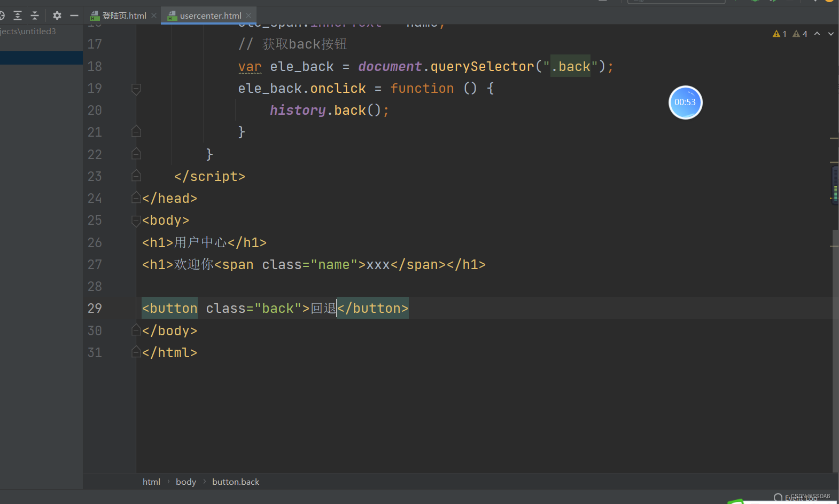Click the opening '<button' tag on line 29

point(169,308)
